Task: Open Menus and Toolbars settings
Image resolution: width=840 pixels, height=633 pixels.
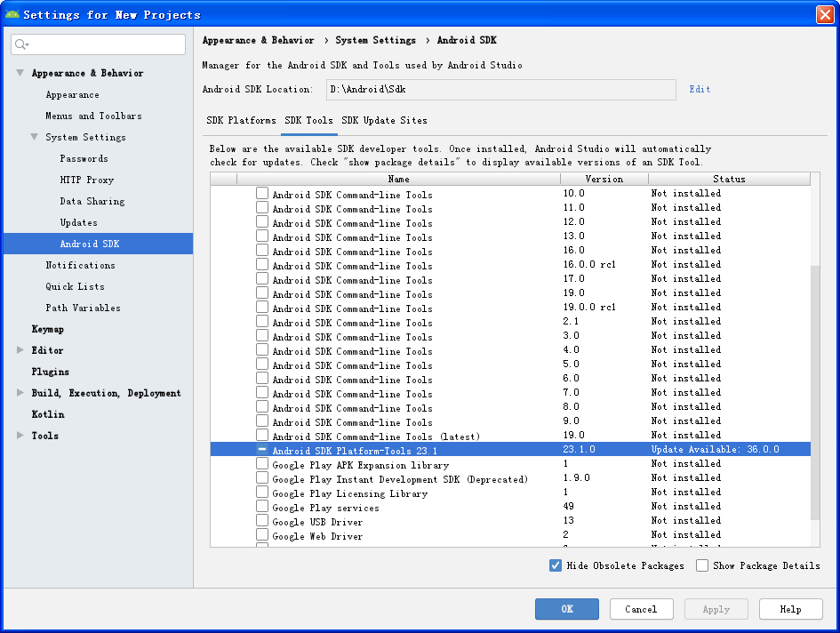Action: coord(93,116)
